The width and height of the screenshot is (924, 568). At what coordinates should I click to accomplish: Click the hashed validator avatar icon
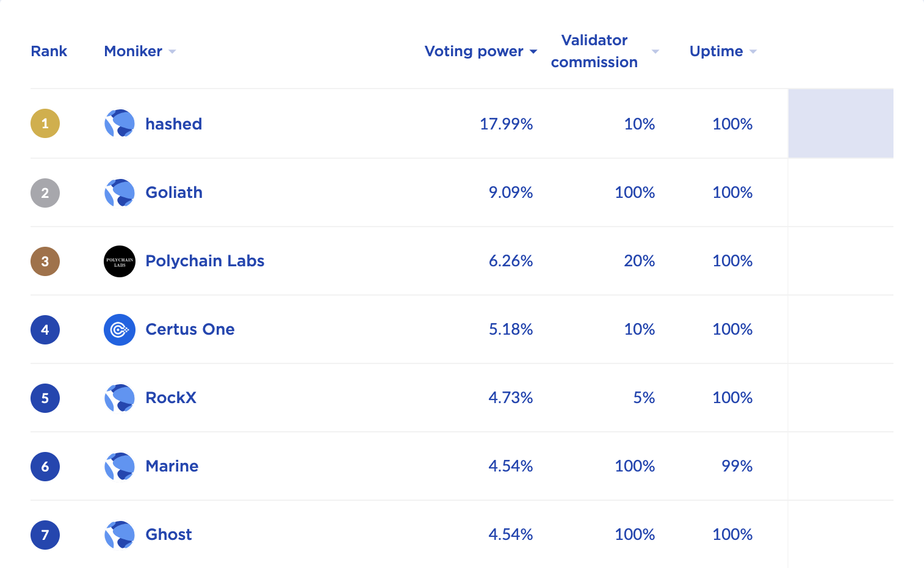(120, 124)
